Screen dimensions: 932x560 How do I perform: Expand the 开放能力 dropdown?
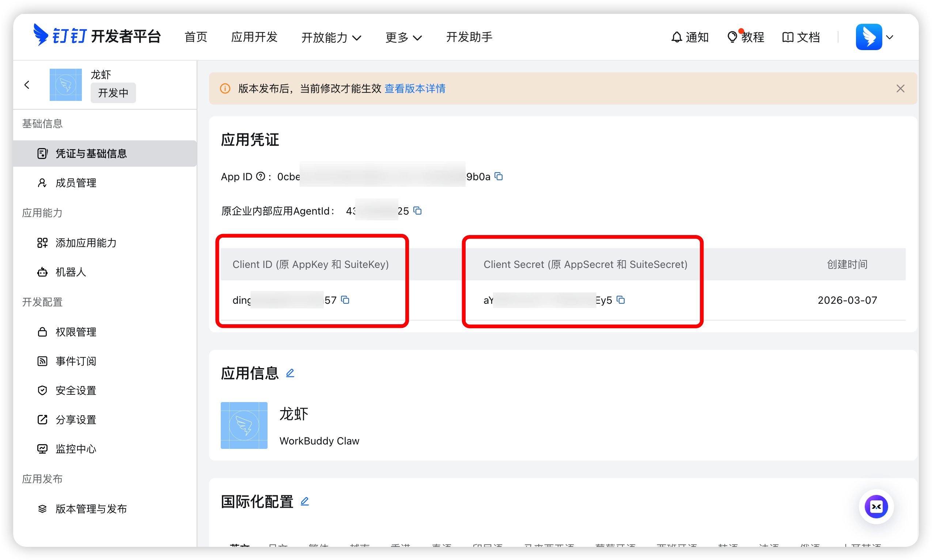[331, 37]
